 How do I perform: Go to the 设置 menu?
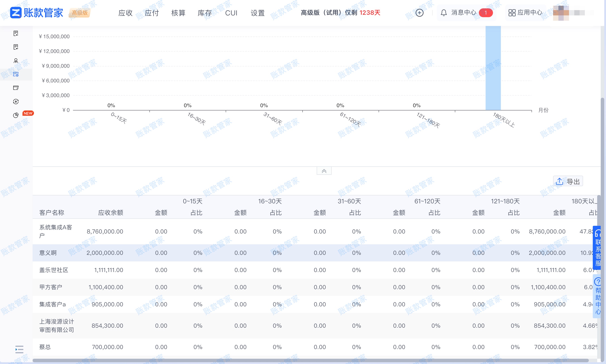click(x=258, y=13)
